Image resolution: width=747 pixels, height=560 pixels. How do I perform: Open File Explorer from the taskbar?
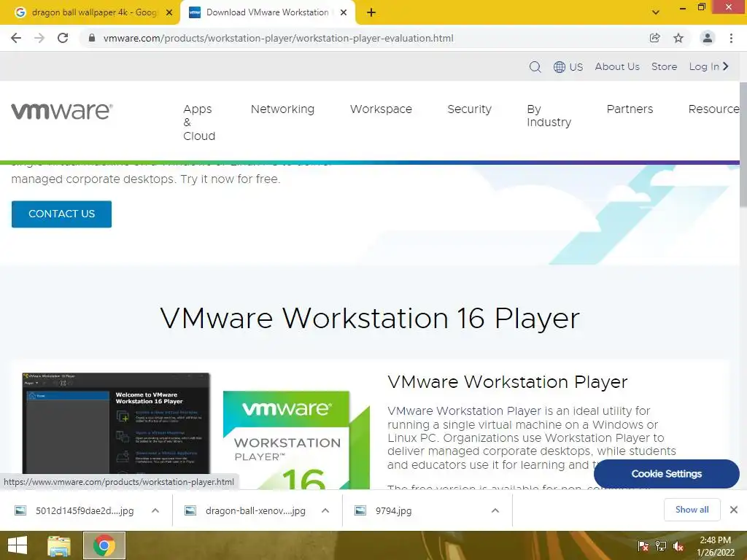click(x=59, y=545)
